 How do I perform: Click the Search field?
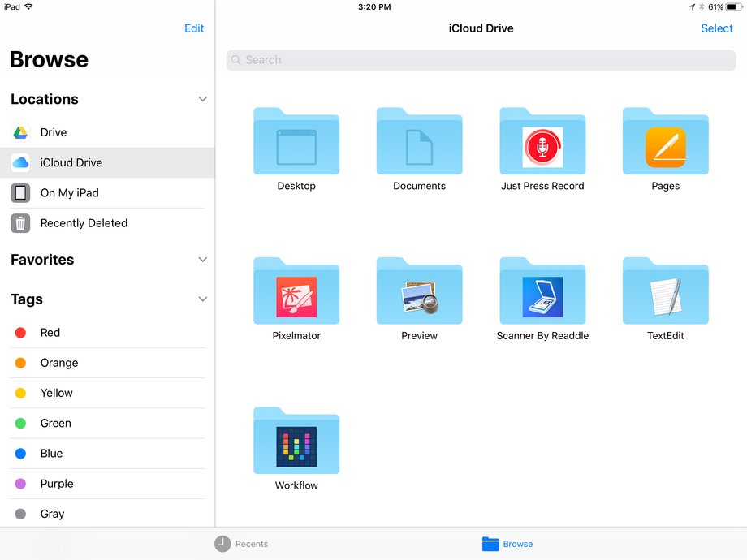(481, 60)
